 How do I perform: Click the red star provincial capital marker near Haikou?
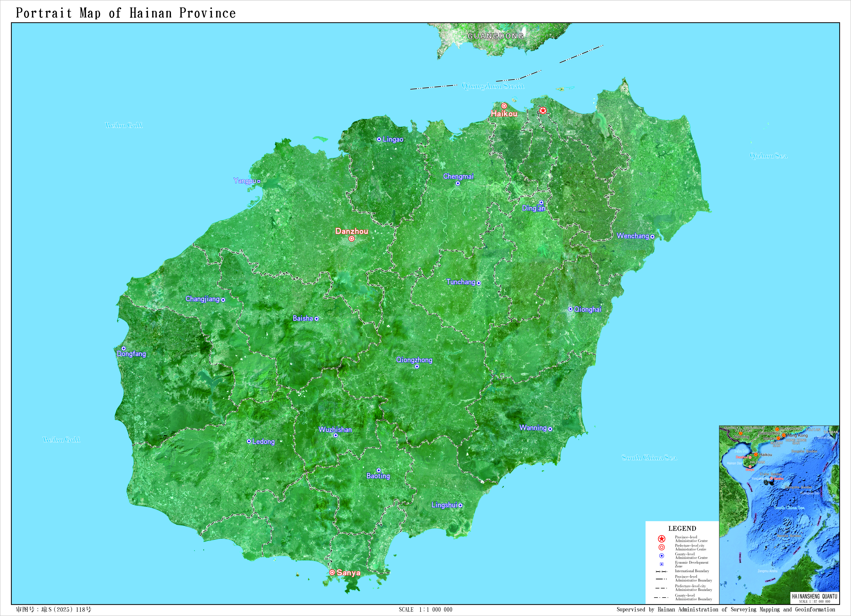point(543,111)
